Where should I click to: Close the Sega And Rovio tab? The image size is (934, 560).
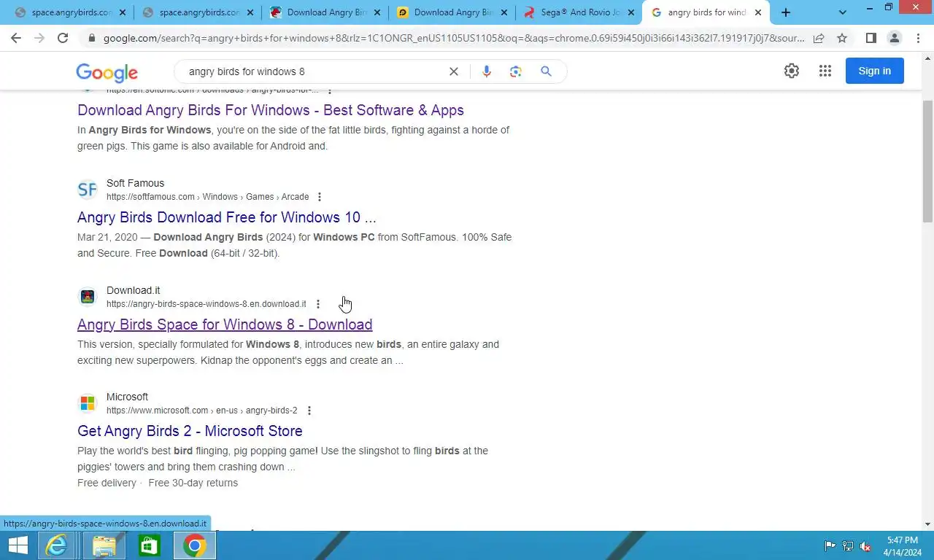(x=631, y=12)
